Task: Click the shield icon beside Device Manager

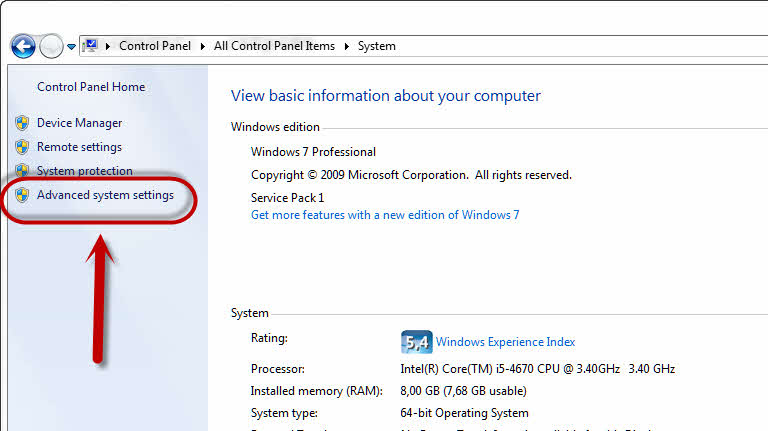Action: pyautogui.click(x=22, y=123)
